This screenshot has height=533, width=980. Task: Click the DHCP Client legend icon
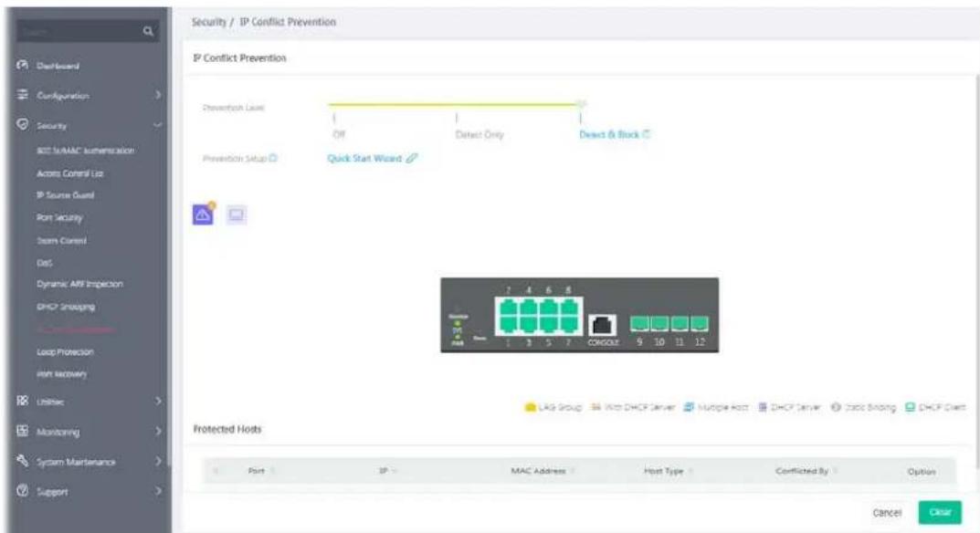pyautogui.click(x=910, y=407)
